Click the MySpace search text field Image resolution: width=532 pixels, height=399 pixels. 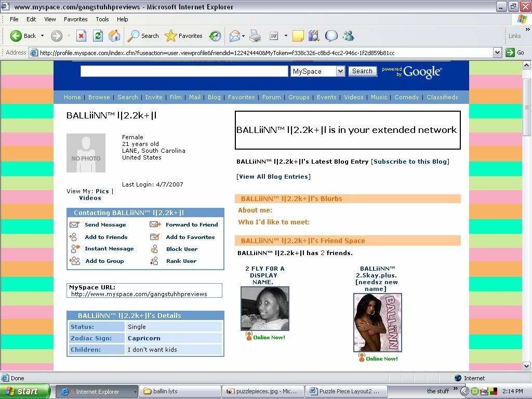coord(184,71)
